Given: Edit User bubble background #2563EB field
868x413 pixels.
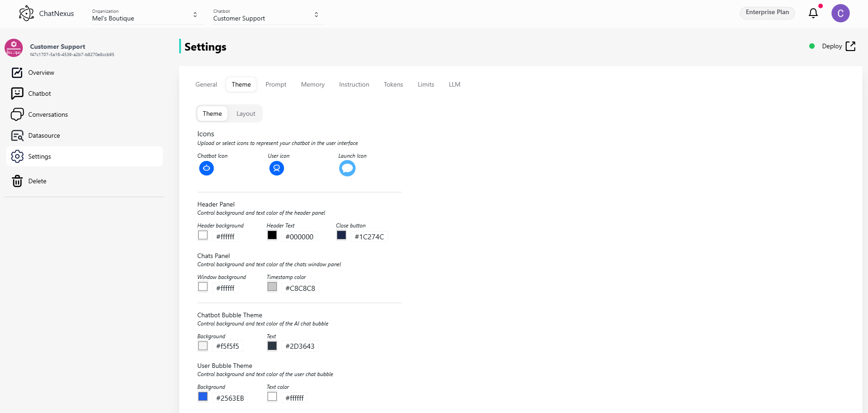Looking at the screenshot, I should pyautogui.click(x=230, y=398).
